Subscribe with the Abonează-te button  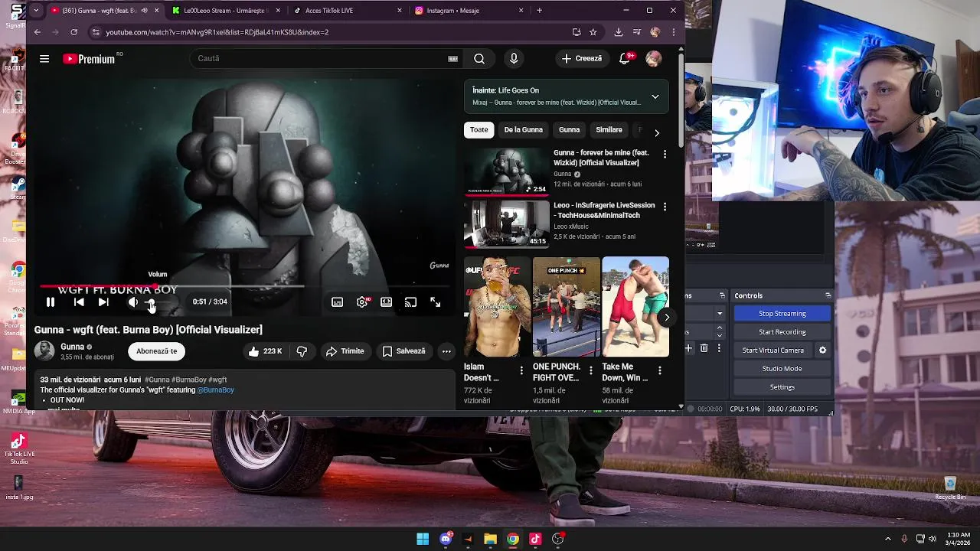157,351
